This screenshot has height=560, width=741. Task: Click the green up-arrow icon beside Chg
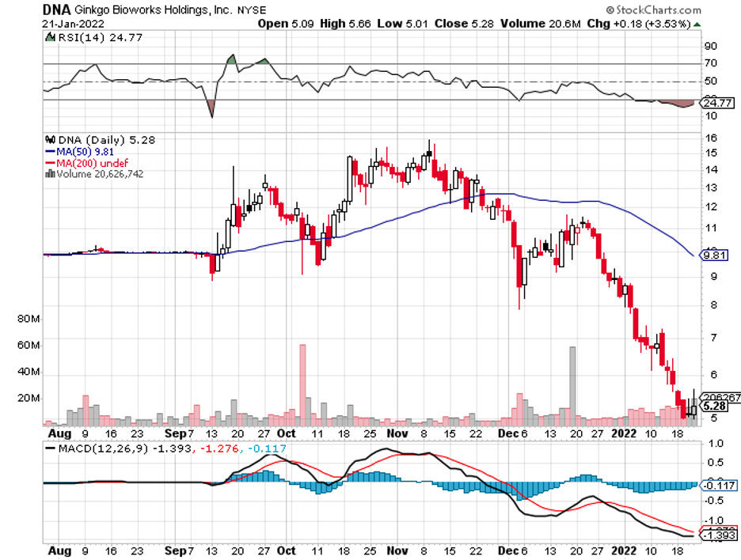pyautogui.click(x=697, y=24)
